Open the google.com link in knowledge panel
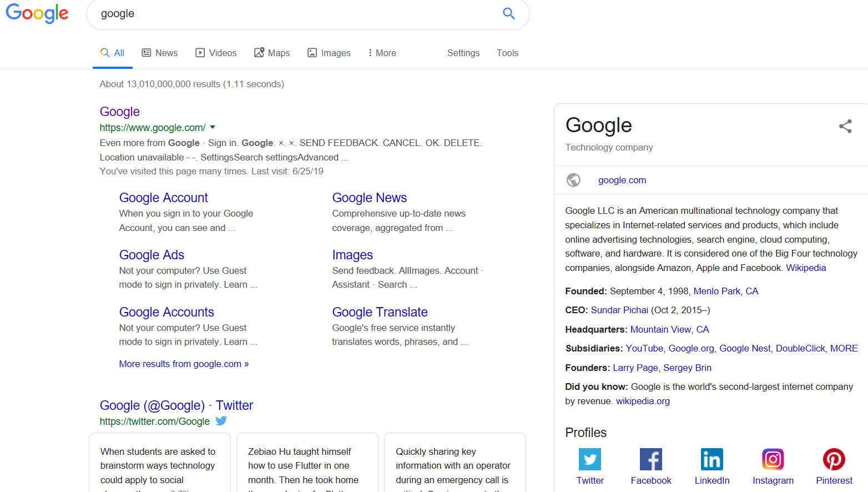Screen dimensions: 868x492 coord(622,180)
